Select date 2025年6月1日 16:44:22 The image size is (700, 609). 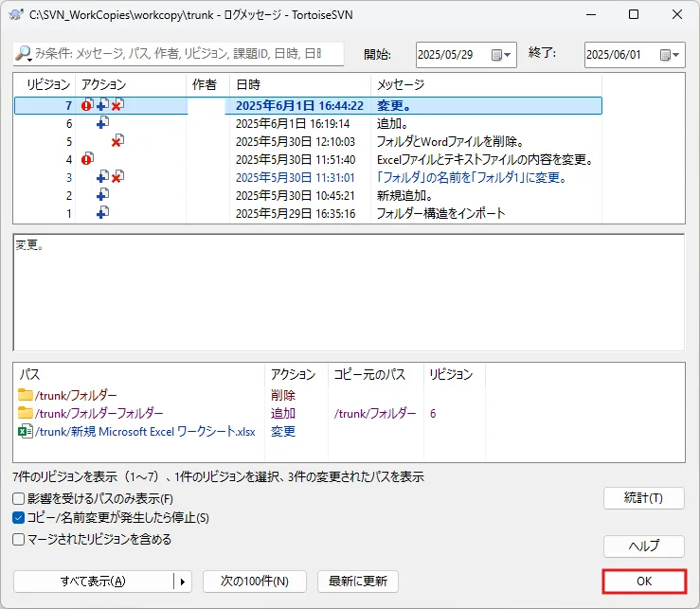299,106
